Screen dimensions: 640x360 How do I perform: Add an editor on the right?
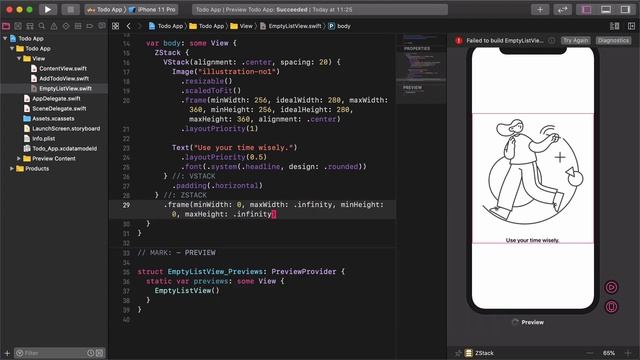[x=631, y=26]
